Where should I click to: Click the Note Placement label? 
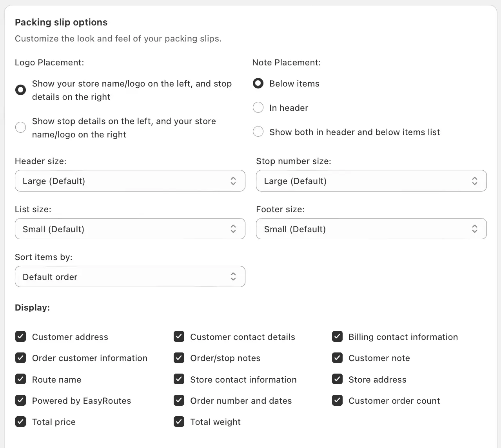287,63
